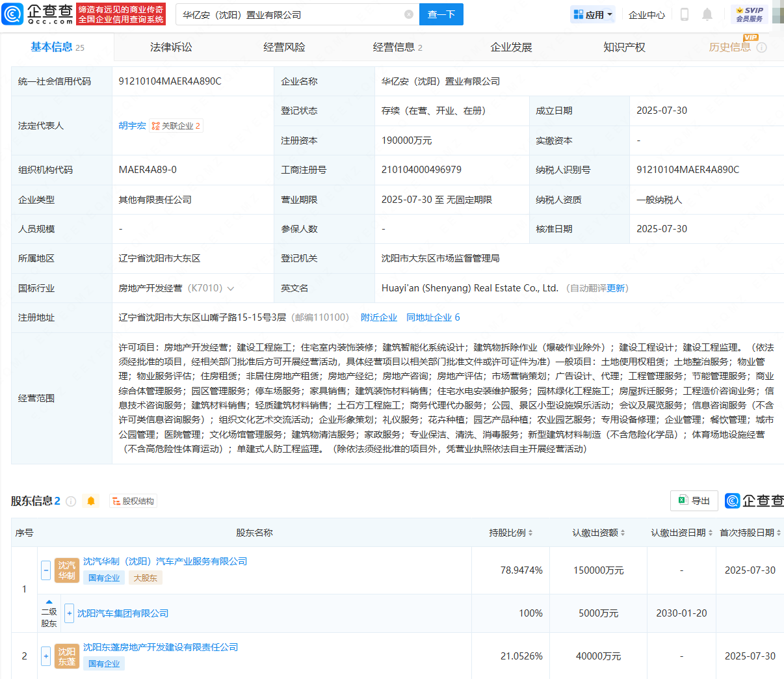Click 更新 auto-translation link

pos(615,288)
